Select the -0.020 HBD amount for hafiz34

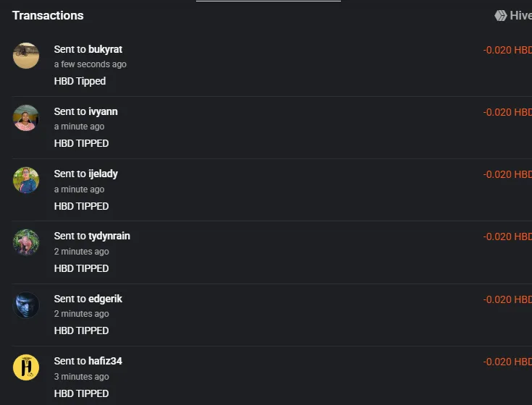[507, 362]
